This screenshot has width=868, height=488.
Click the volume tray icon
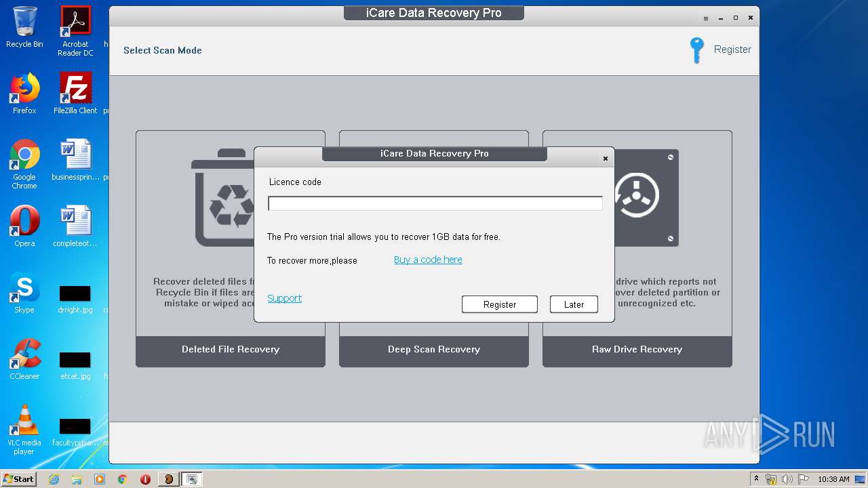[x=787, y=479]
